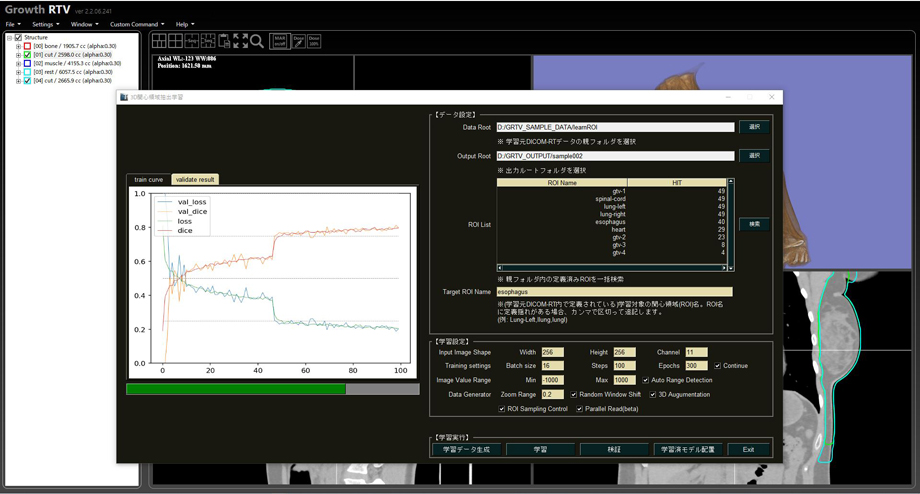920x494 pixels.
Task: Click the red color swatch of bone
Action: [27, 46]
